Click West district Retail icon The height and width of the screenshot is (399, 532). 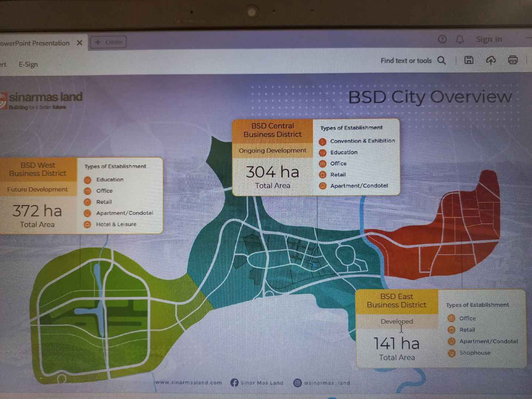88,202
